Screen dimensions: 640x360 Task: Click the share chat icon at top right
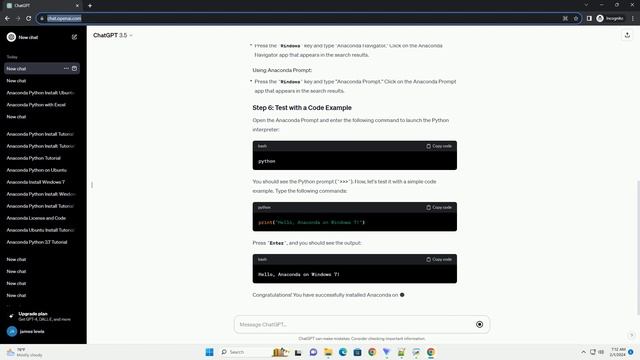point(627,36)
